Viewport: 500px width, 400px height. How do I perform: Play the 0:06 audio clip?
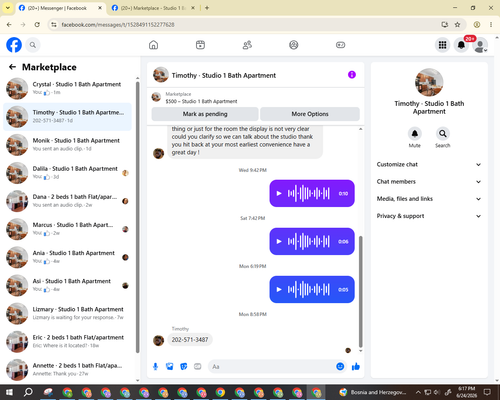click(x=279, y=241)
